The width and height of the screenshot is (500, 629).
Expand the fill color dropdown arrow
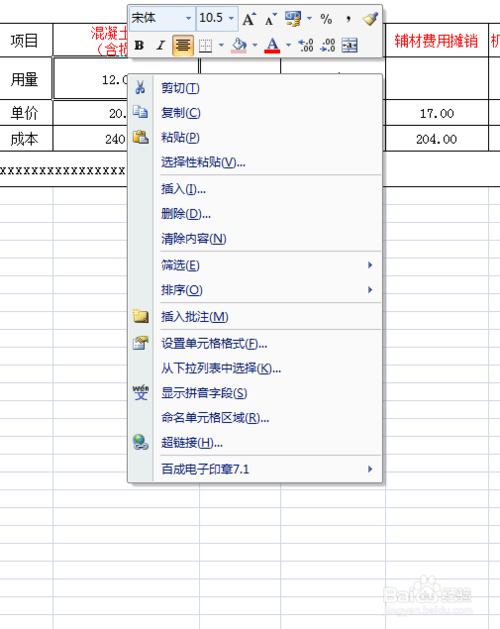coord(255,45)
